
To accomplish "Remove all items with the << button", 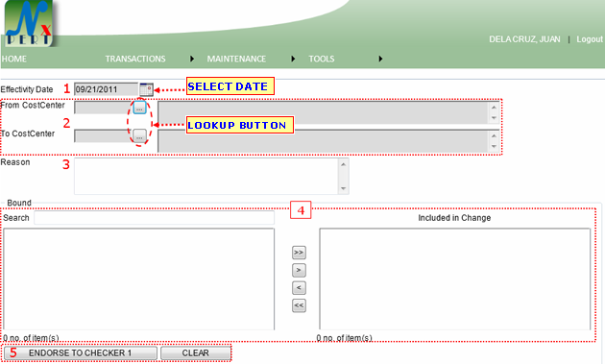I will (x=299, y=305).
